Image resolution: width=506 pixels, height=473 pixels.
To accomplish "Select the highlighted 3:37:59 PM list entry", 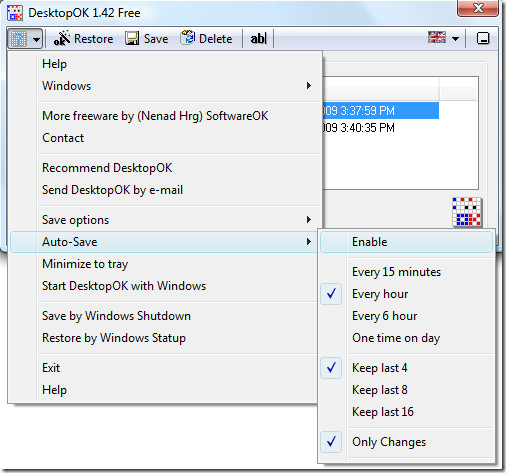I will tap(381, 111).
